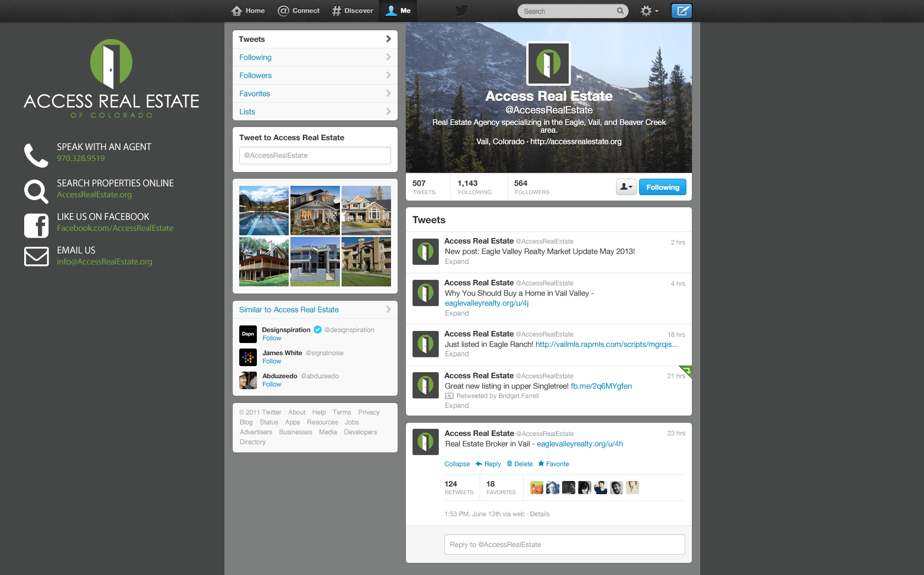View the 507 Tweets count
This screenshot has height=575, width=924.
(x=424, y=187)
